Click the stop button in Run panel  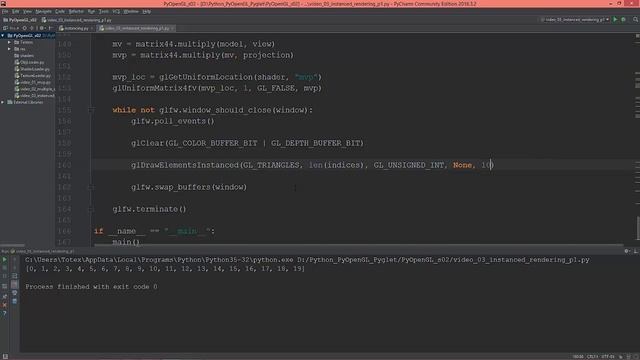[x=4, y=268]
